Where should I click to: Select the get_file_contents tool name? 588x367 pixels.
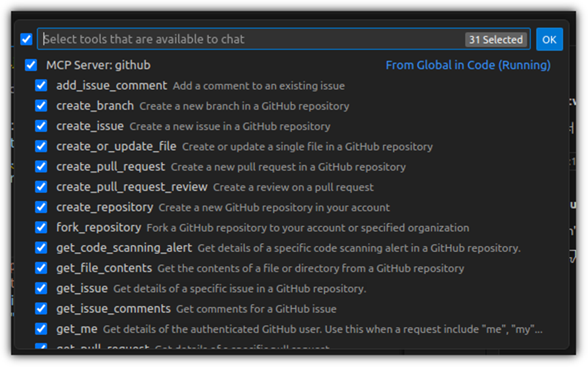click(104, 268)
